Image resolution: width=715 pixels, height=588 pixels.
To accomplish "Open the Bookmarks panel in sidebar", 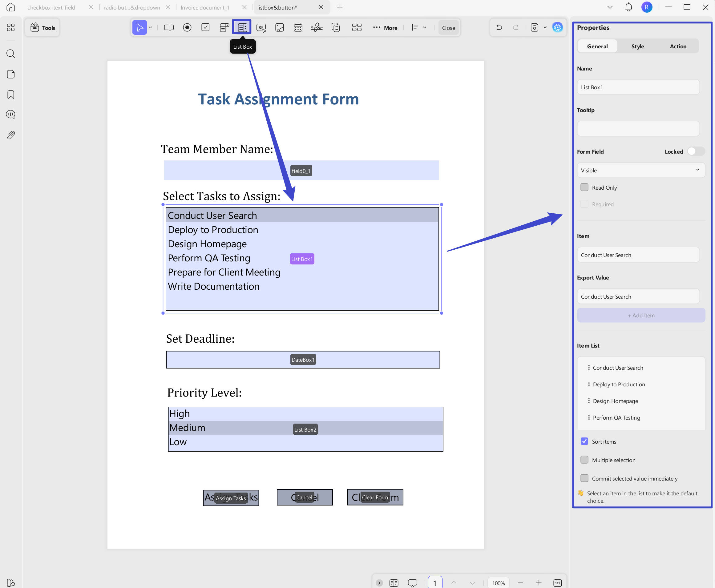I will point(11,95).
